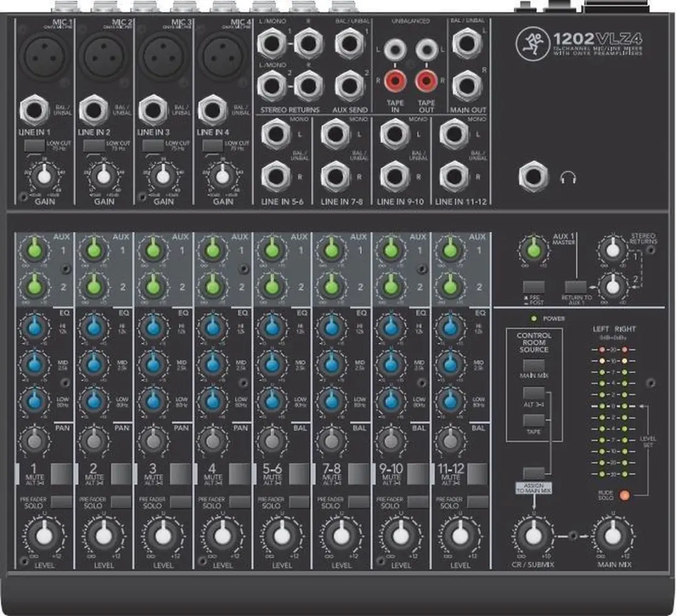Screen dimensions: 676x616
Task: Click the MIC 1 XLR input jack
Action: (x=45, y=55)
